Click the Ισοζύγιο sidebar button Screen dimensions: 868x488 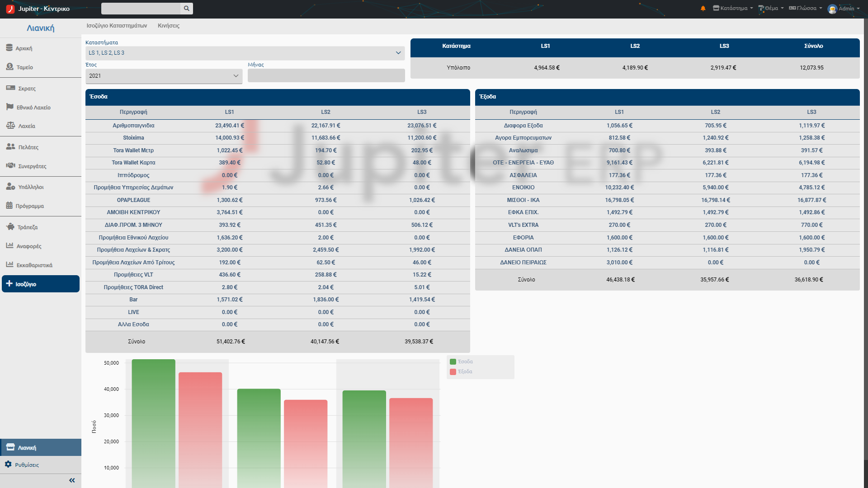(41, 284)
